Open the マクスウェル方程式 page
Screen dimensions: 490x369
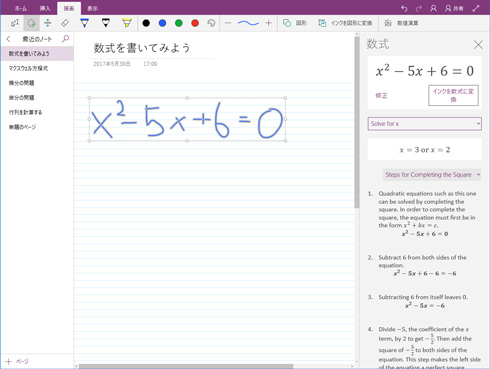(37, 68)
